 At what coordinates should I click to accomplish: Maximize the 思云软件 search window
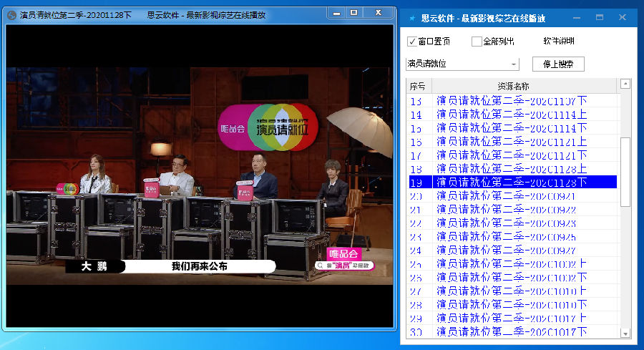pyautogui.click(x=600, y=18)
